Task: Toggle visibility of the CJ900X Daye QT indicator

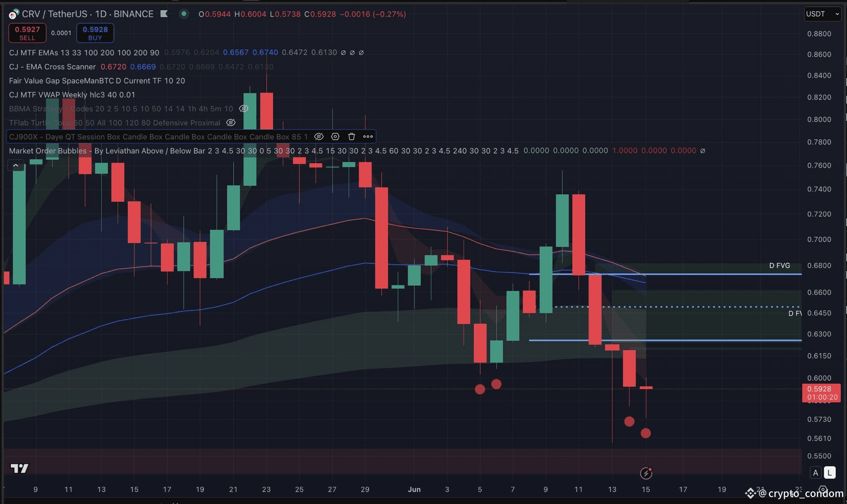Action: tap(318, 136)
